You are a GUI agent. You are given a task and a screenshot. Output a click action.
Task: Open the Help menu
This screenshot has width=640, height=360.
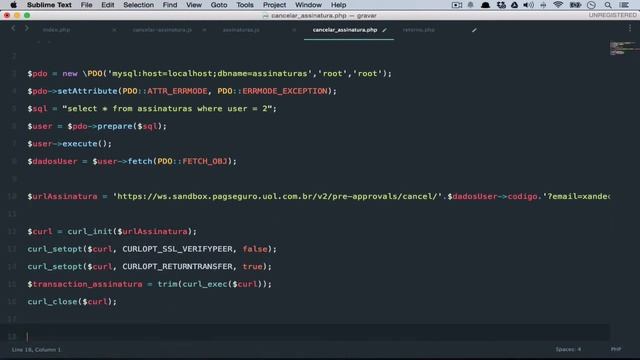pos(338,5)
